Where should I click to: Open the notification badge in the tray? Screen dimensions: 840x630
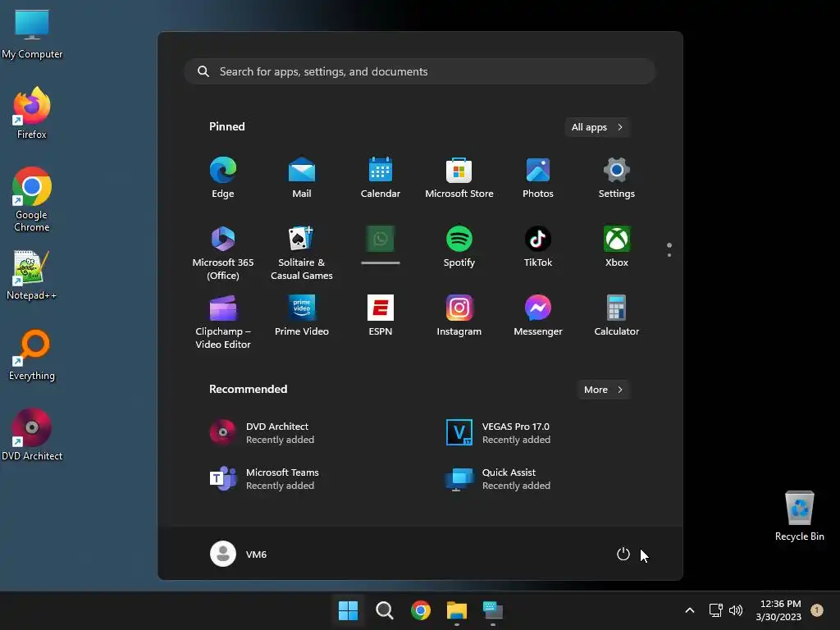point(817,610)
